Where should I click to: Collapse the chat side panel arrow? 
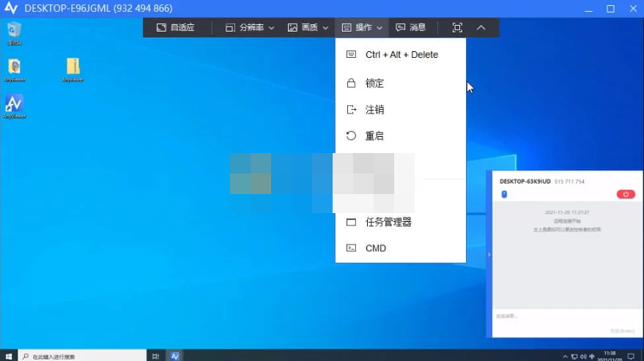pos(489,255)
